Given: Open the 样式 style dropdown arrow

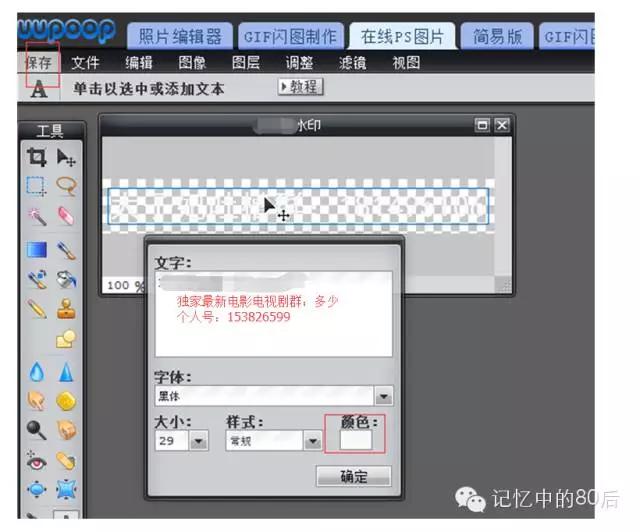Looking at the screenshot, I should [x=313, y=441].
